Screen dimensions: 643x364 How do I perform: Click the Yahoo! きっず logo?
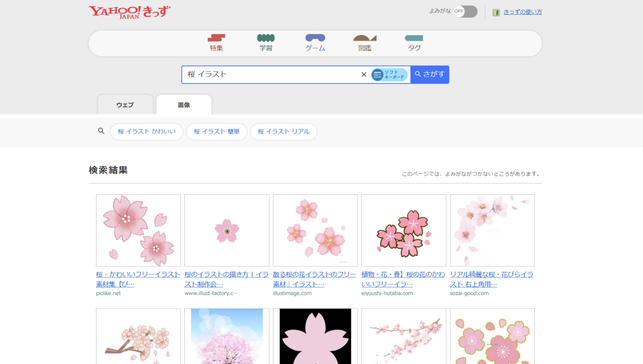click(x=130, y=12)
